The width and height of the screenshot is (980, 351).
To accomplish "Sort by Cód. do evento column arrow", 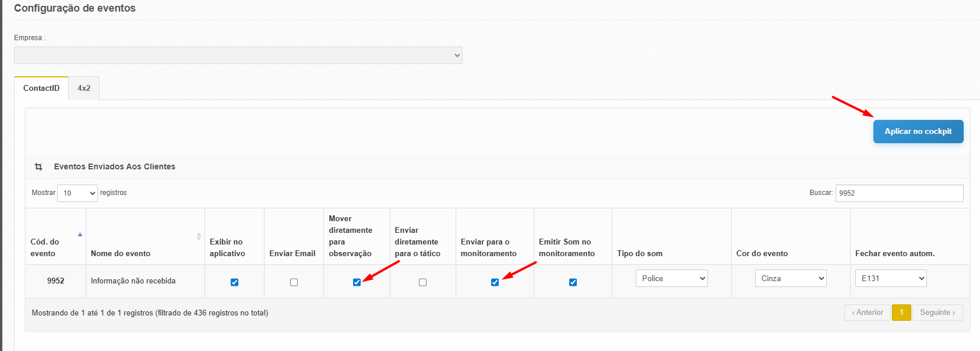I will pos(80,235).
